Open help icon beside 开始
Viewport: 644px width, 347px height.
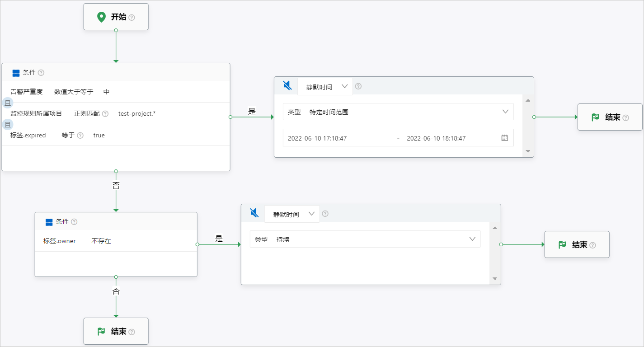[x=132, y=17]
